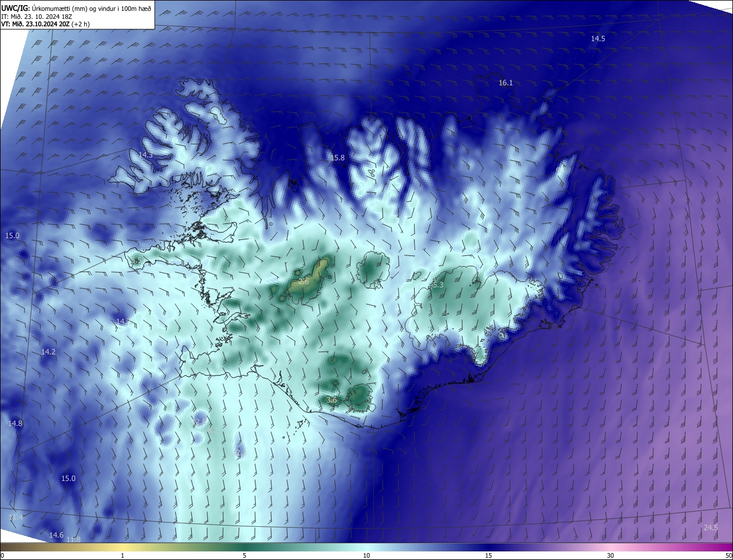
Task: Click the 14.2 value label
Action: pos(48,352)
